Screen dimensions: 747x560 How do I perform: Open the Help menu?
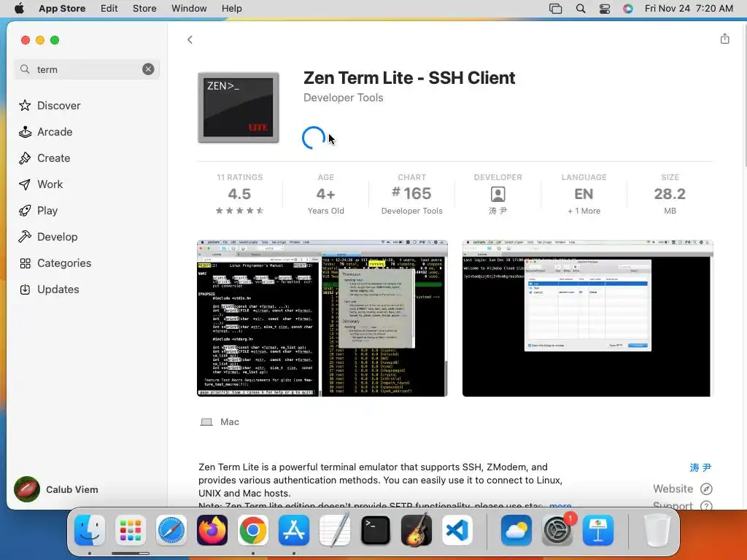(231, 8)
